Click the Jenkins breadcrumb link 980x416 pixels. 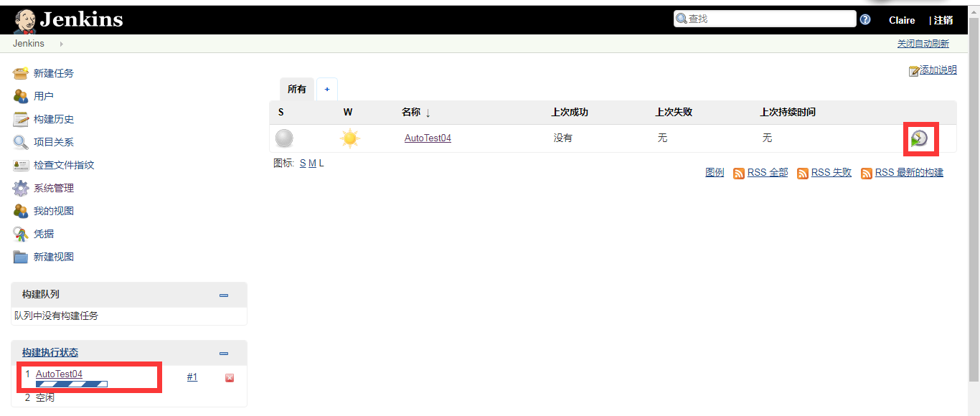coord(29,44)
